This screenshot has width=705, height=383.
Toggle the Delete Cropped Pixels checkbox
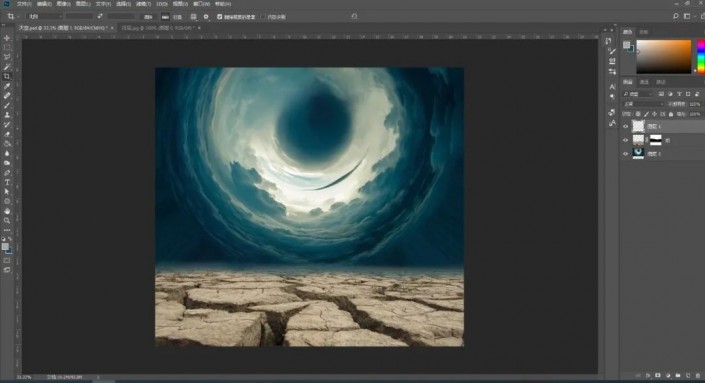pyautogui.click(x=219, y=17)
